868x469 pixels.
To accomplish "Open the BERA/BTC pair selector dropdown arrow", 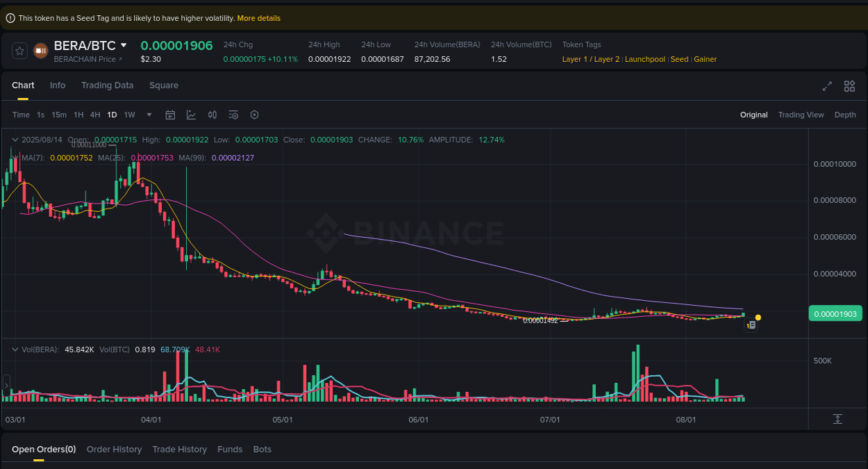I will pos(124,45).
